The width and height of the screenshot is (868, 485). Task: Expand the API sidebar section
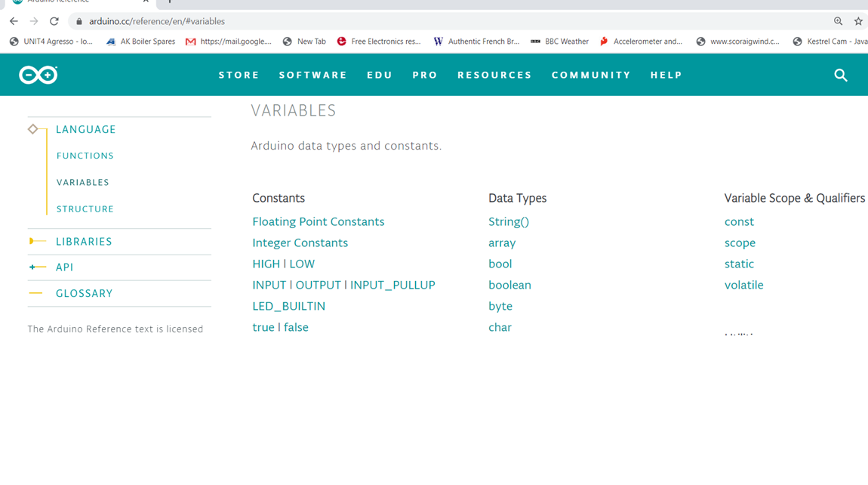[64, 267]
